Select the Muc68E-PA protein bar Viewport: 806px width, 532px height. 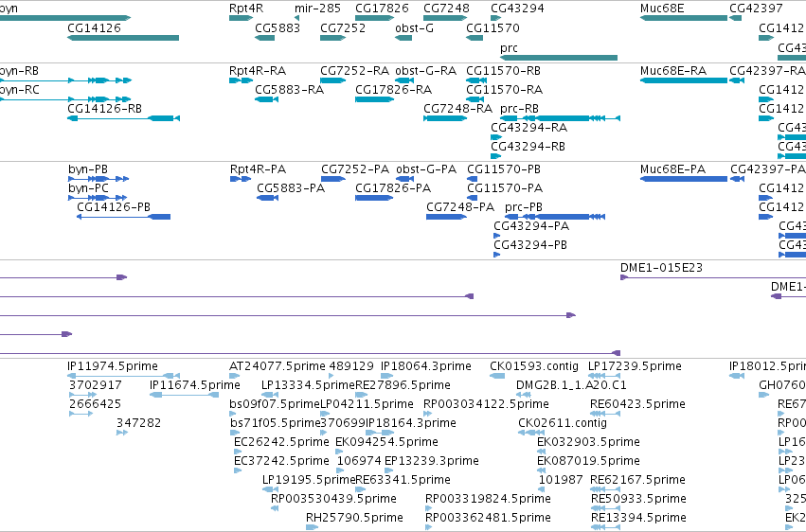pos(684,179)
